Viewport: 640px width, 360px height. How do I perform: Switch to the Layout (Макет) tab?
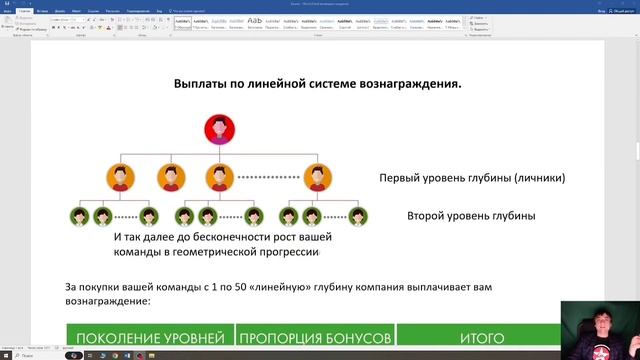click(76, 11)
